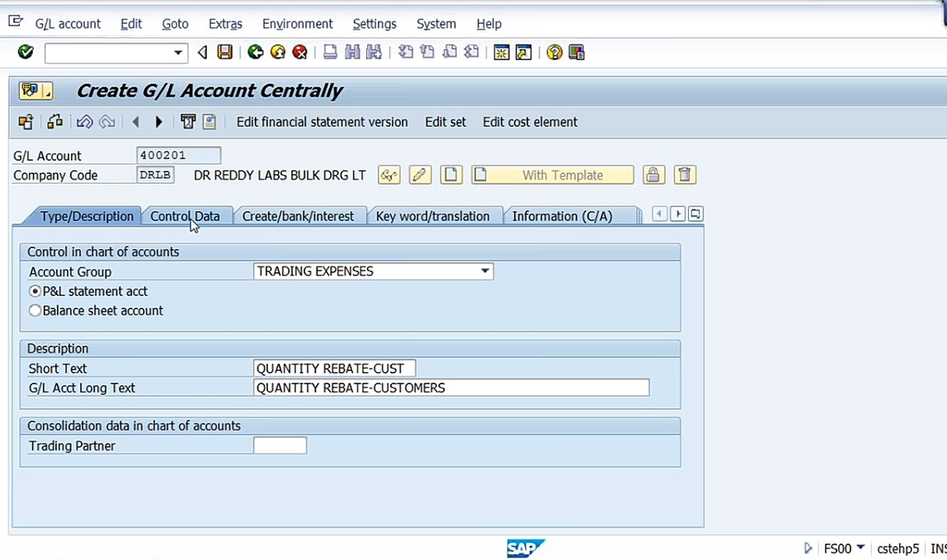The width and height of the screenshot is (947, 560).
Task: Click the Print icon in the toolbar
Action: click(330, 52)
